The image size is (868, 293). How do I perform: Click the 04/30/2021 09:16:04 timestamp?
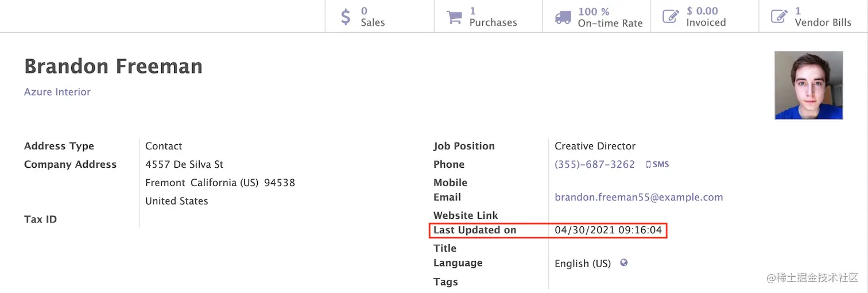[608, 230]
